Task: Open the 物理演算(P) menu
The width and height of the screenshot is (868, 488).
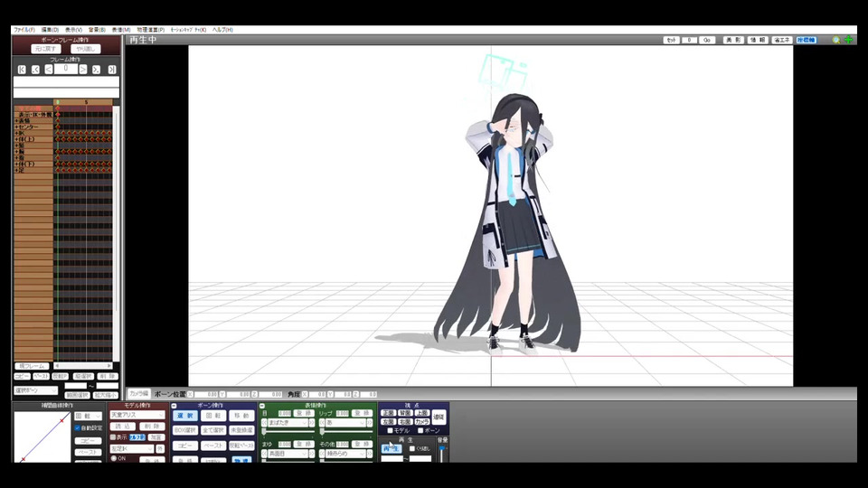Action: [x=151, y=30]
